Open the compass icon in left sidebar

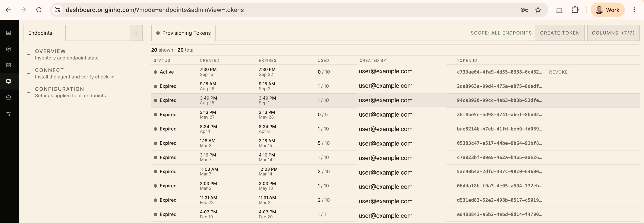point(9,49)
